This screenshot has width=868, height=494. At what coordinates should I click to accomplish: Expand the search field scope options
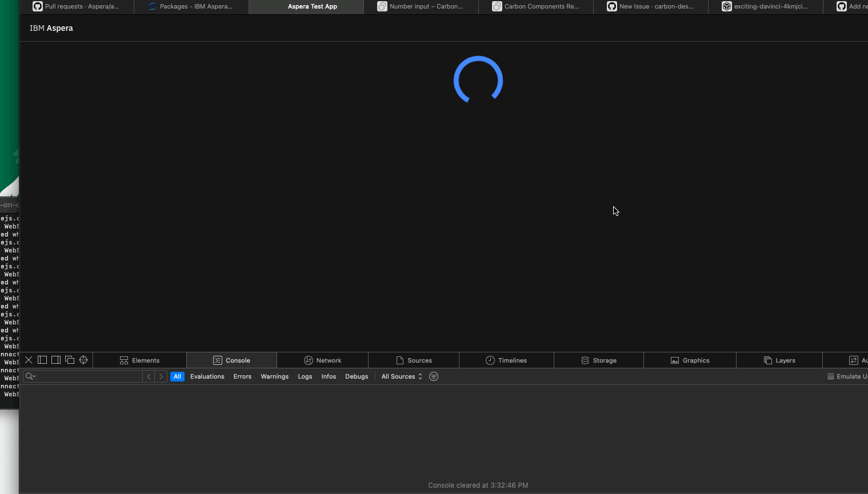coord(31,376)
